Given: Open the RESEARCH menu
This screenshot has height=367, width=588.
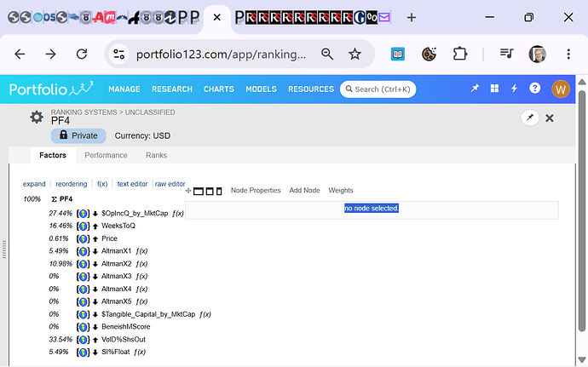Looking at the screenshot, I should (172, 89).
